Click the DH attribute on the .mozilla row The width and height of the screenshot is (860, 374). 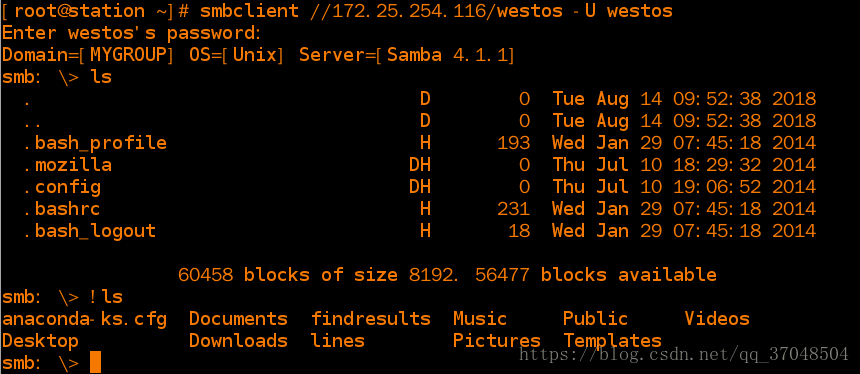[420, 165]
